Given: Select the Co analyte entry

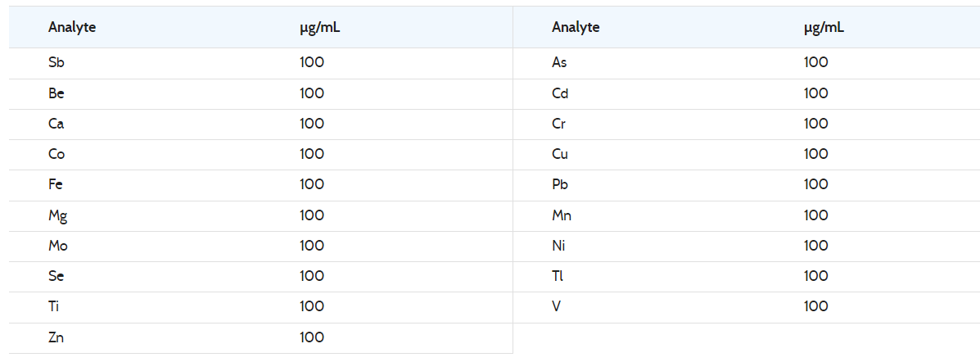Looking at the screenshot, I should 56,154.
